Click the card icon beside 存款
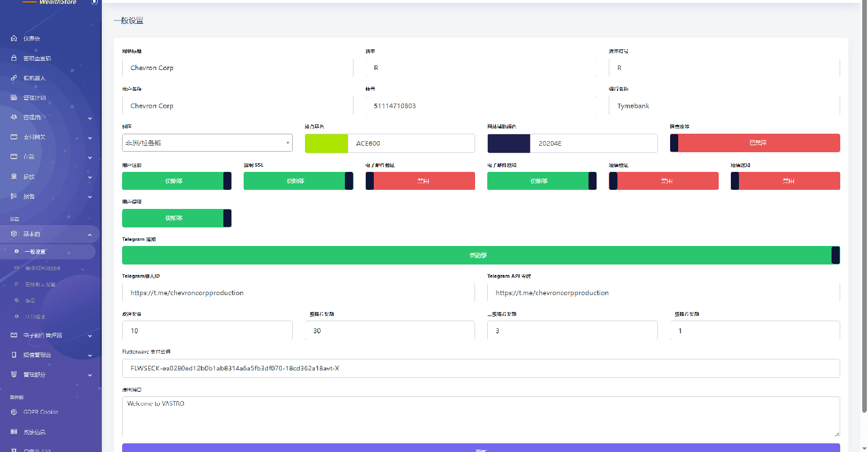The image size is (868, 452). pos(14,157)
